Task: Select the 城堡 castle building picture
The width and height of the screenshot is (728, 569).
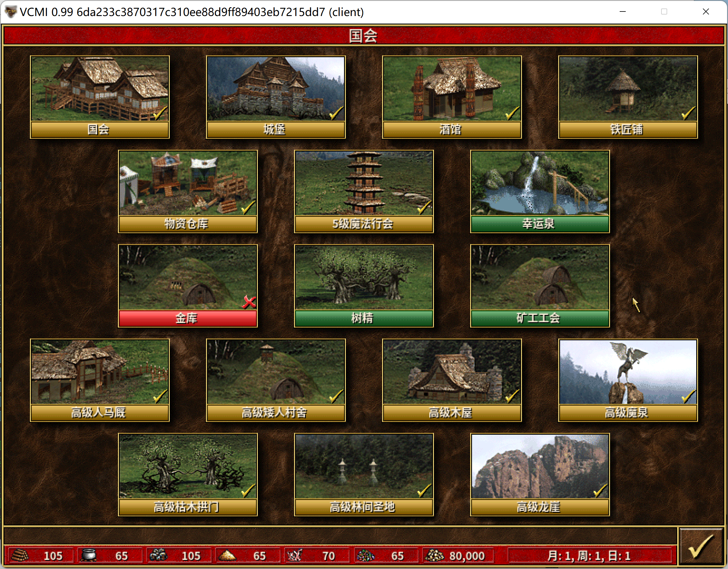Action: [x=276, y=89]
